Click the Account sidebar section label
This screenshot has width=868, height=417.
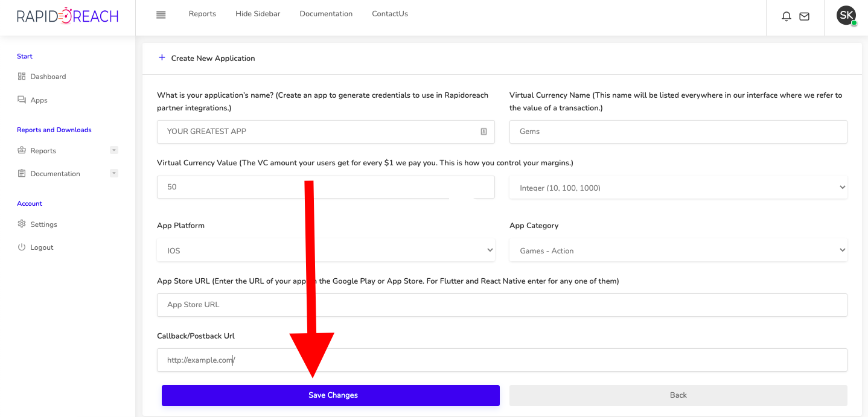coord(30,203)
